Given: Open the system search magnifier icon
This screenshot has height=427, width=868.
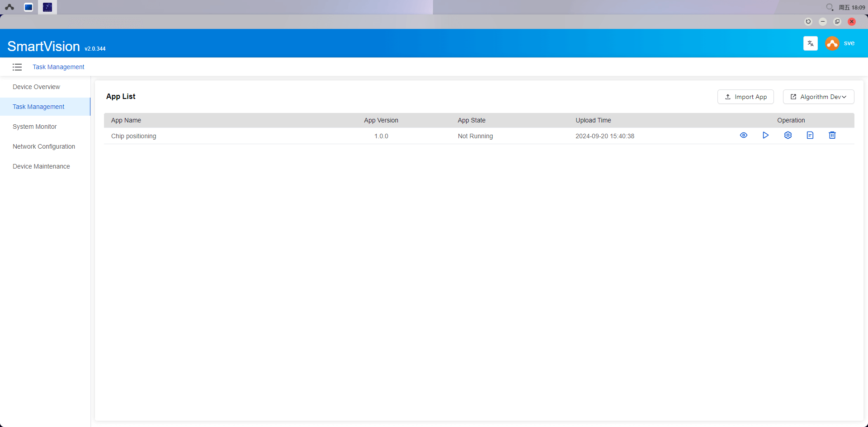Looking at the screenshot, I should [x=830, y=7].
